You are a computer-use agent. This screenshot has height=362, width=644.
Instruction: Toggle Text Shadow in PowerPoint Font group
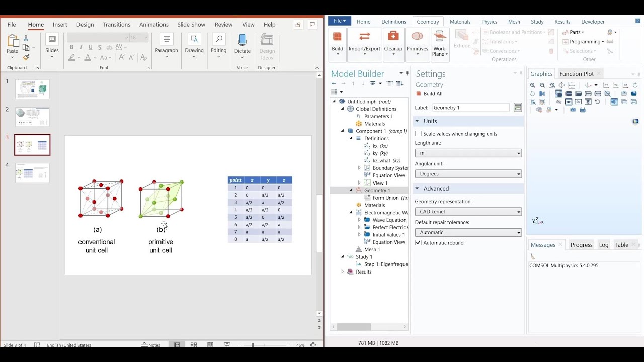click(100, 47)
